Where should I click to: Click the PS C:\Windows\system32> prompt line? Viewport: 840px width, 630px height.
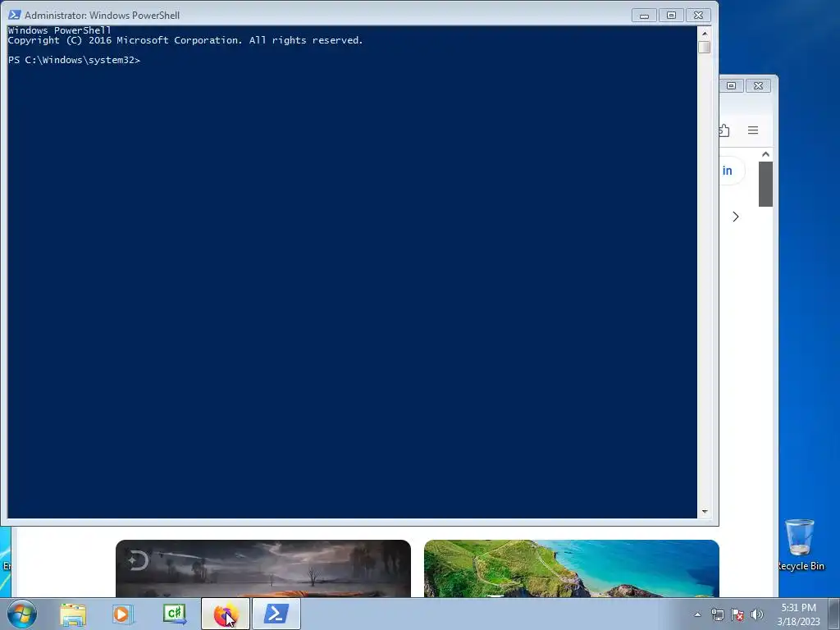pyautogui.click(x=74, y=60)
